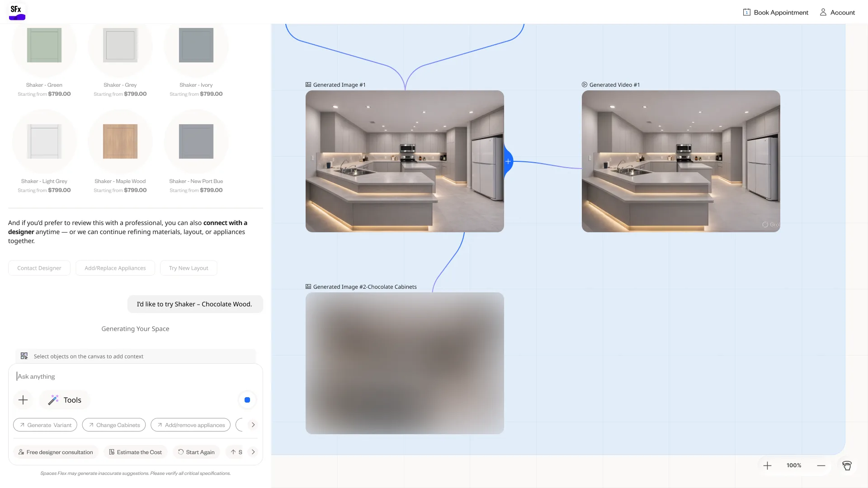The width and height of the screenshot is (868, 488).
Task: Click the SFx logo icon
Action: pyautogui.click(x=17, y=12)
